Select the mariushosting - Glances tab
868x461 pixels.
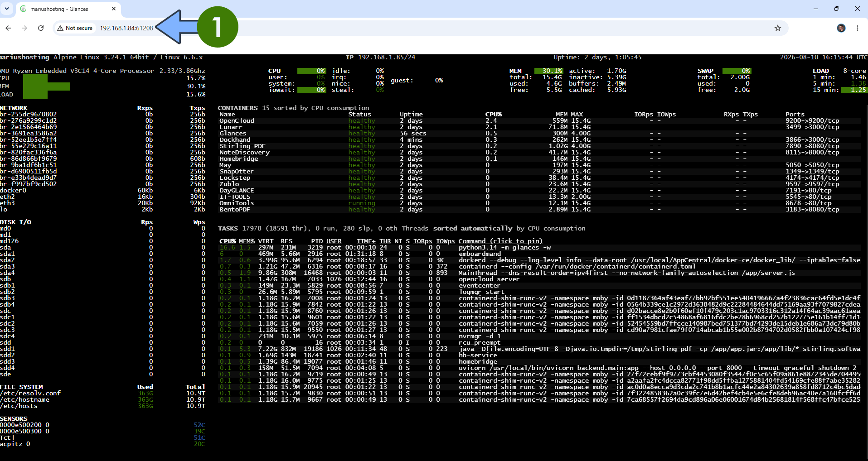point(68,9)
